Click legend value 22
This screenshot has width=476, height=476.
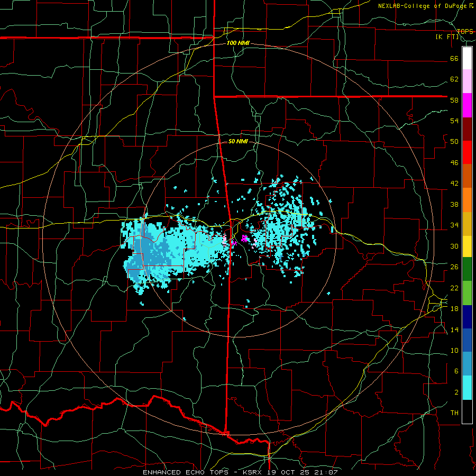tap(454, 288)
